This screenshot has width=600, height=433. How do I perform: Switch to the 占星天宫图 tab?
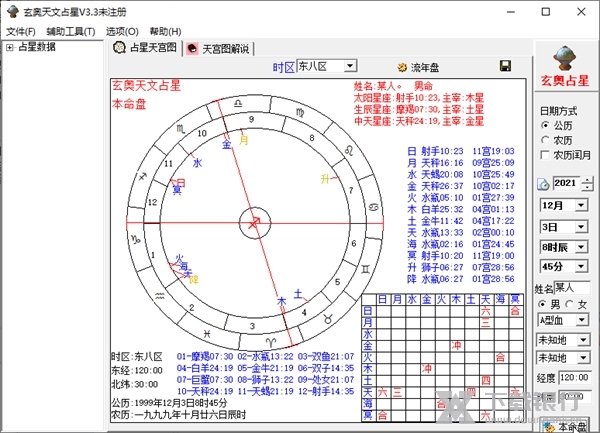click(x=146, y=48)
